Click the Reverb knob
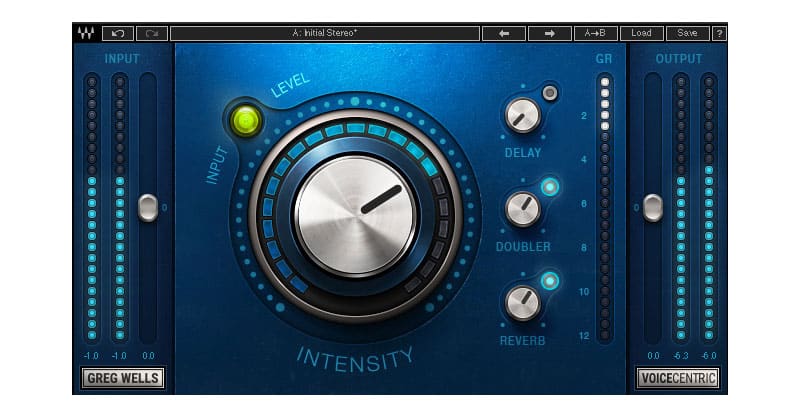Screen dimensions: 800x417 click(x=522, y=303)
